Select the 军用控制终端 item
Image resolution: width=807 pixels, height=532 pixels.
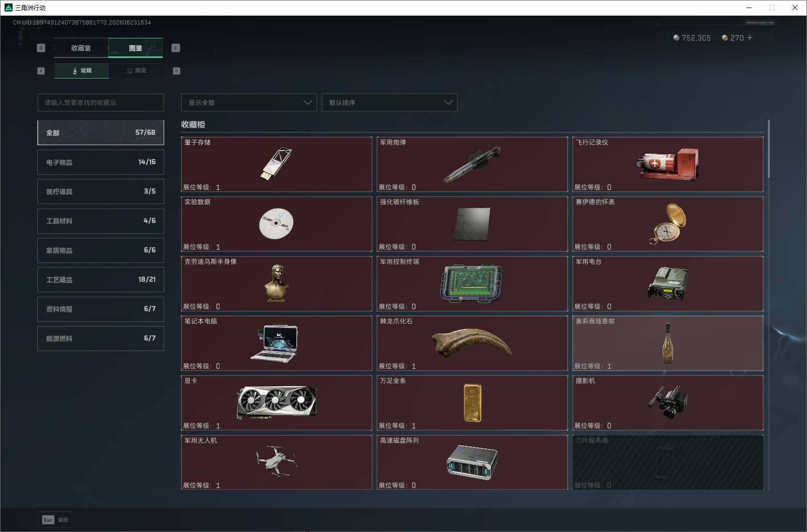(472, 284)
